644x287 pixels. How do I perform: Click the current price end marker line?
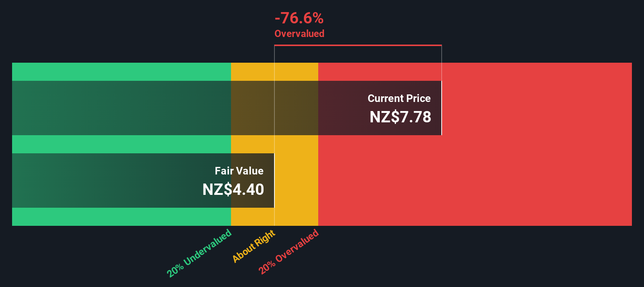click(442, 90)
